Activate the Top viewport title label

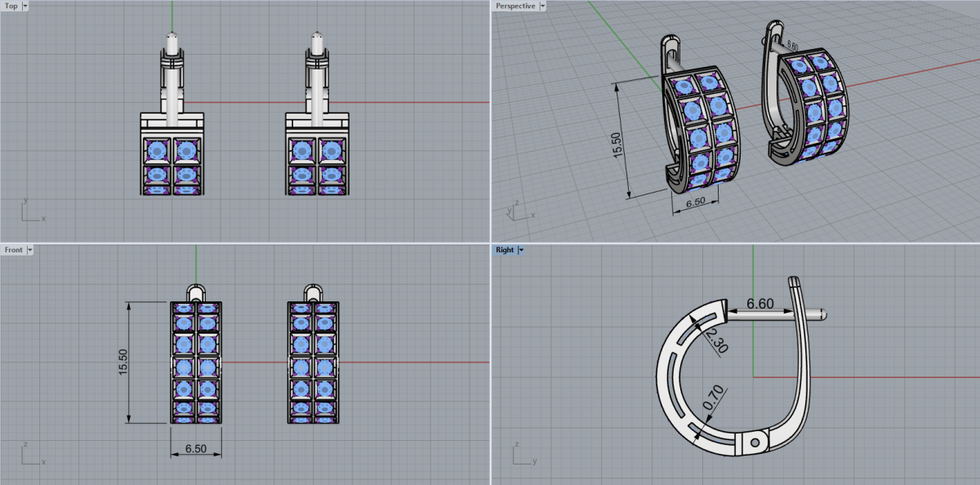click(11, 6)
